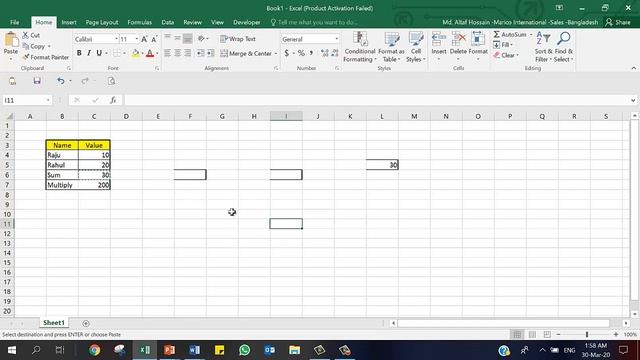The height and width of the screenshot is (360, 640).
Task: Click the Paste clipboard icon
Action: (x=11, y=40)
